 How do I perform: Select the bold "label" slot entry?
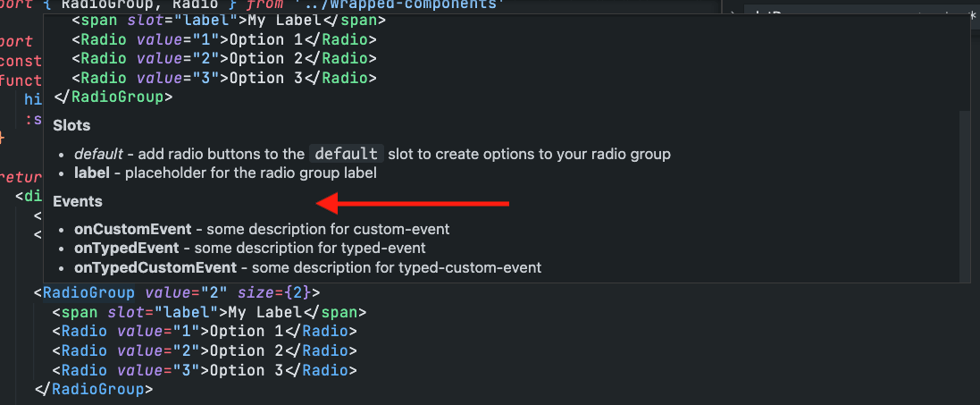tap(92, 173)
